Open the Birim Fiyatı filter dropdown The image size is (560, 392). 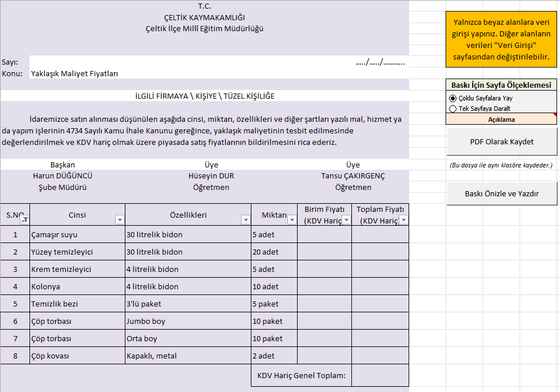point(346,220)
